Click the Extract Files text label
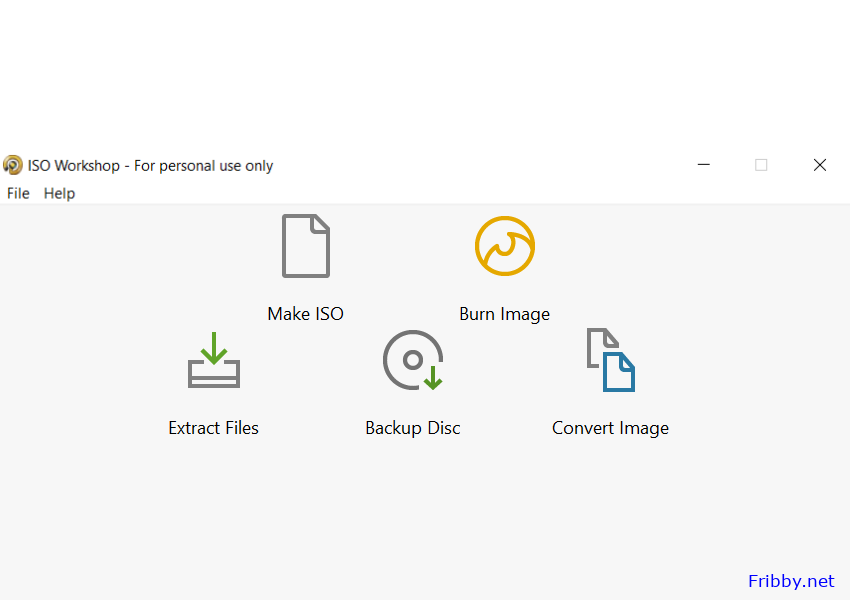 [x=214, y=428]
